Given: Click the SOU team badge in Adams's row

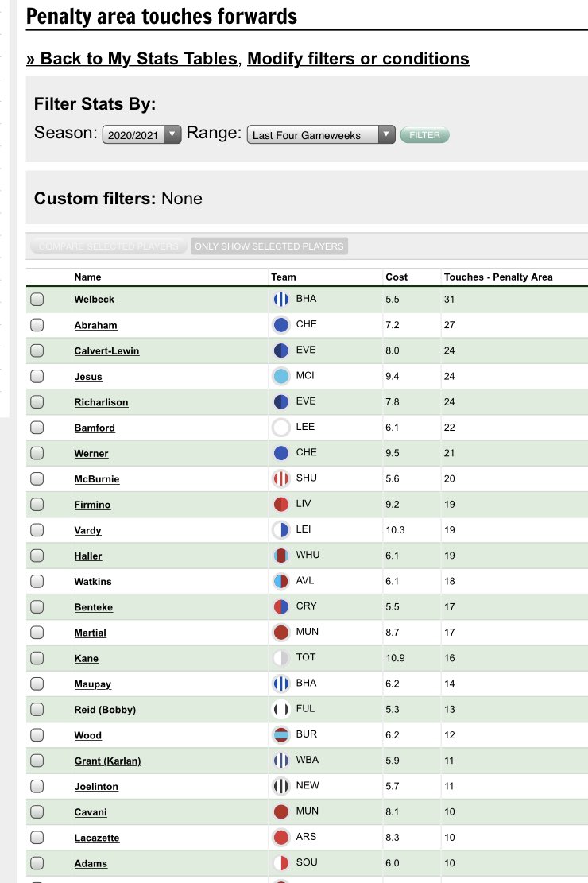Looking at the screenshot, I should click(281, 862).
